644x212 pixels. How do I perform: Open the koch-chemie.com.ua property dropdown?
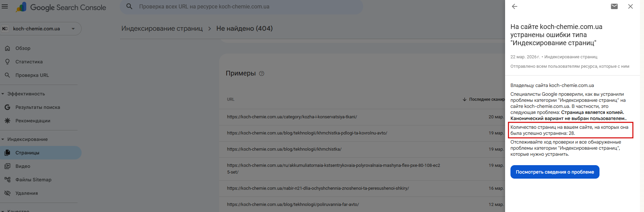pyautogui.click(x=41, y=29)
